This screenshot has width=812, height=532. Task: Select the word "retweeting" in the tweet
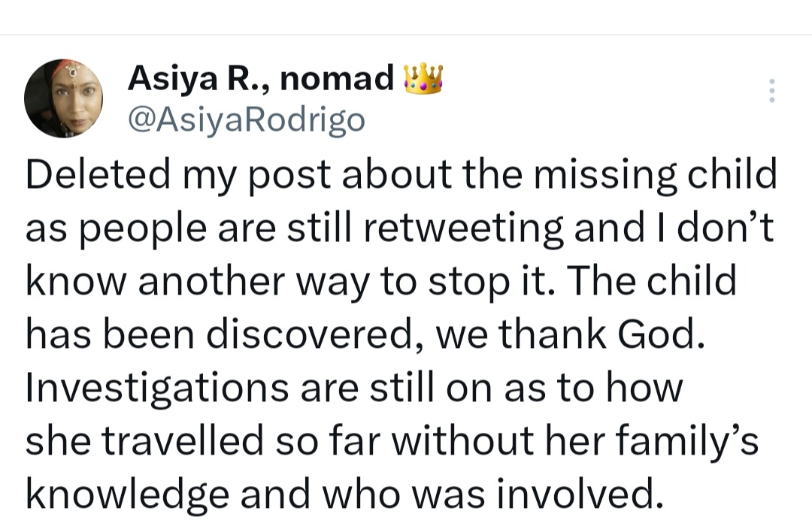pos(463,228)
